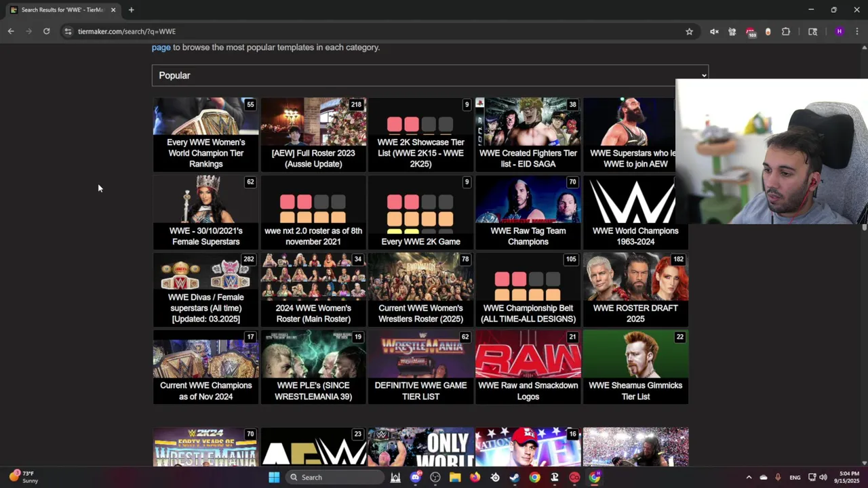Screen dimensions: 868x488
Task: Open the clock showing 5:04 PM
Action: click(848, 477)
